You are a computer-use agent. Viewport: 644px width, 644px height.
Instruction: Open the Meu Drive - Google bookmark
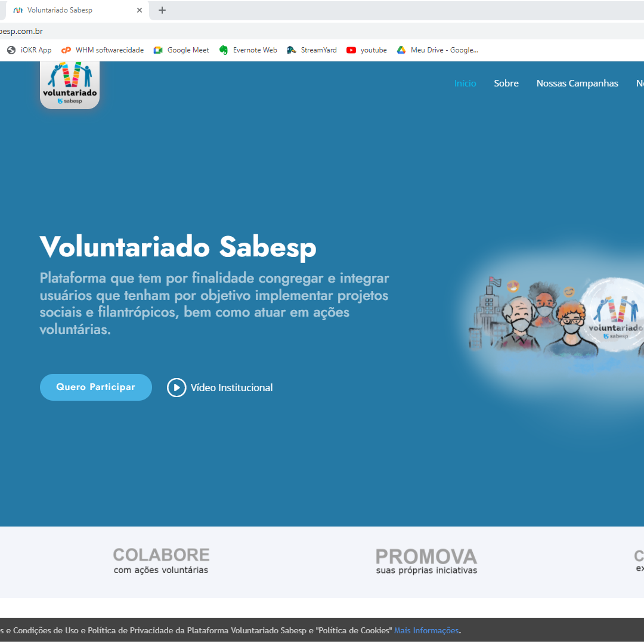click(x=438, y=50)
